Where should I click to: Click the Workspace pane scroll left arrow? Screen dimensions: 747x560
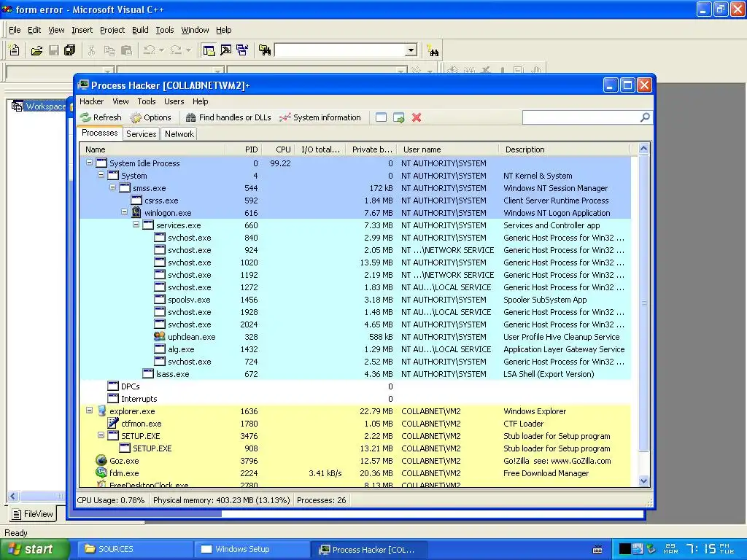(13, 496)
